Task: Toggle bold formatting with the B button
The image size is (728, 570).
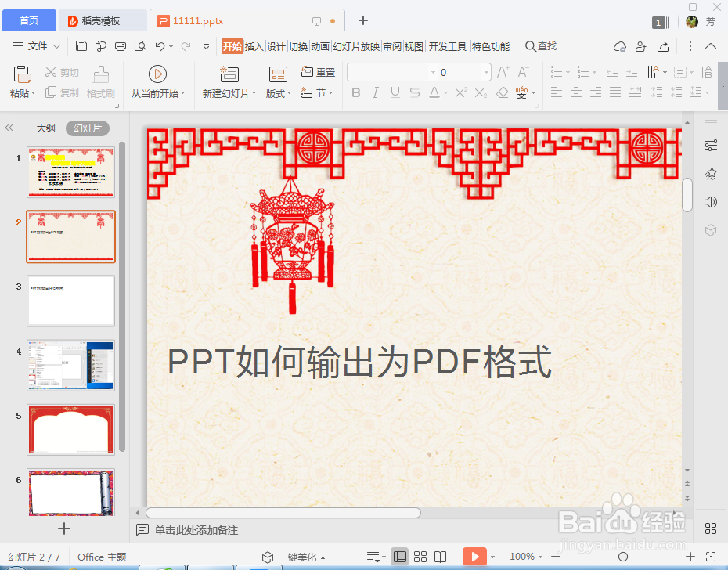Action: pyautogui.click(x=356, y=92)
